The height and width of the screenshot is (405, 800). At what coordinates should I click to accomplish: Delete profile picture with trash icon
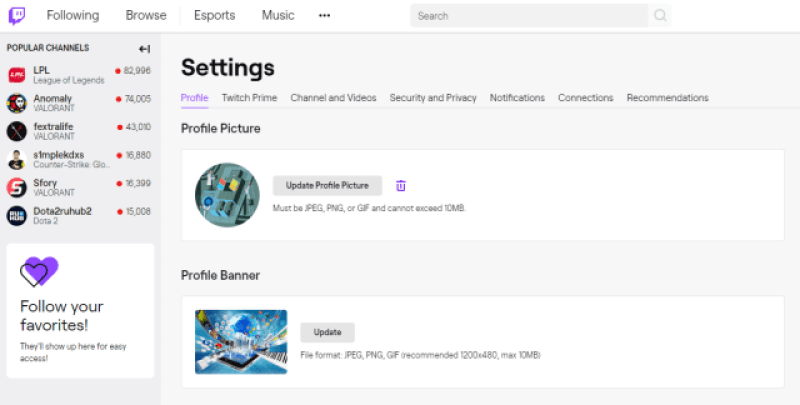pyautogui.click(x=401, y=186)
